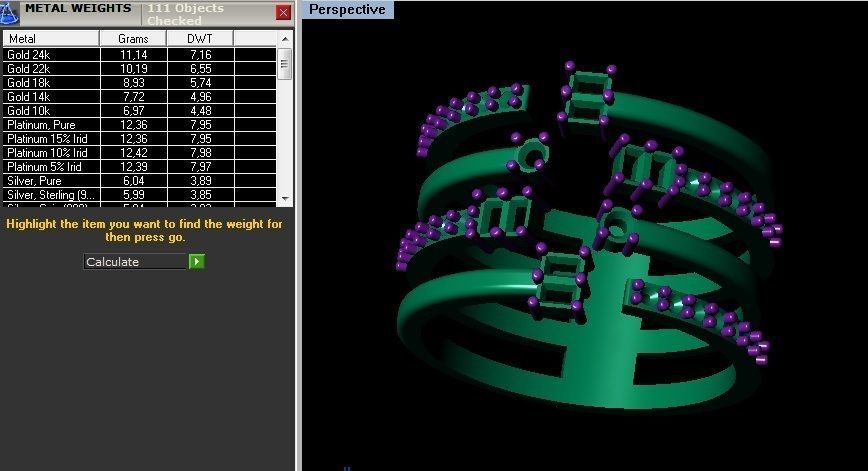Click the scrollbar up arrow in metal list
Viewport: 868px width, 471px height.
(x=285, y=39)
